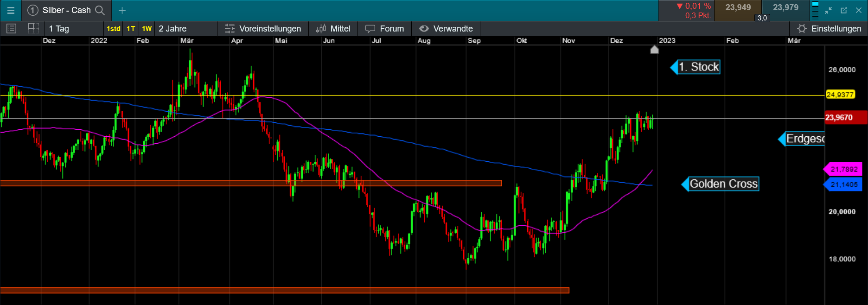Click the 18,0000 price axis label
This screenshot has width=868, height=305.
842,259
